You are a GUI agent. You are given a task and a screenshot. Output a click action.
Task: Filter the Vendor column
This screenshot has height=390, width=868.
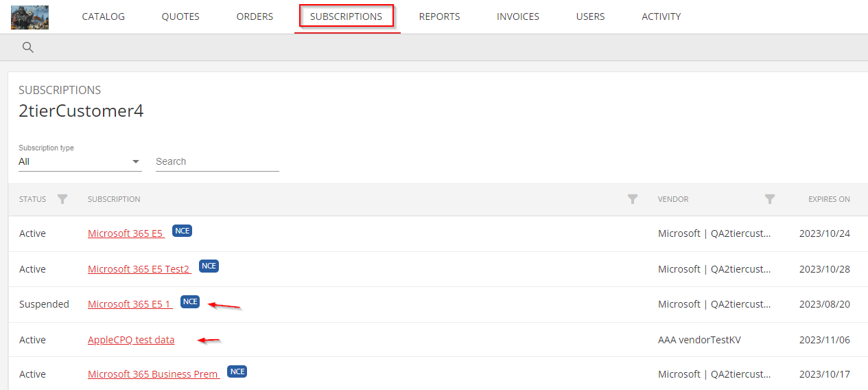770,199
